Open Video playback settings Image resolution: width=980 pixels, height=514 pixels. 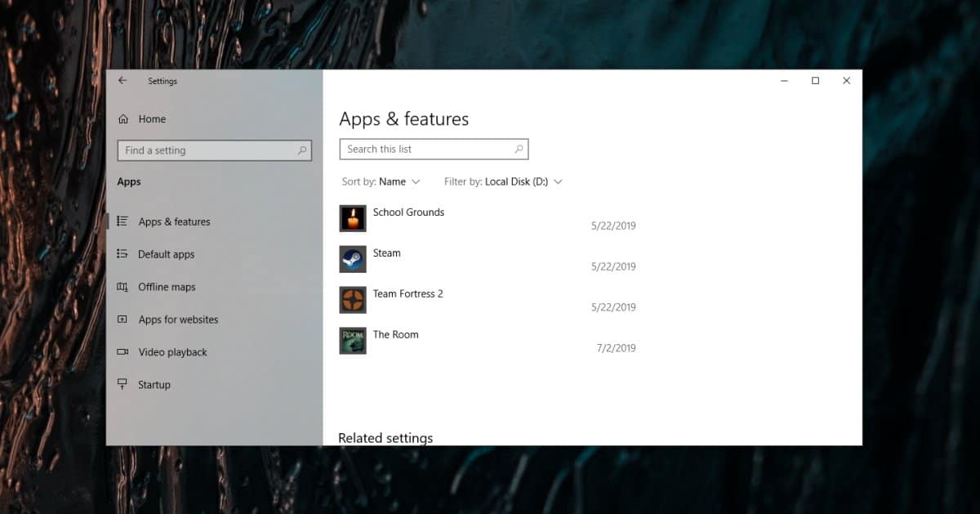[x=172, y=352]
